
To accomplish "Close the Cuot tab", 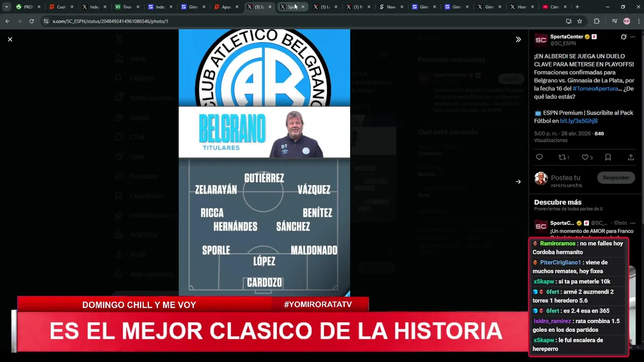I will [x=72, y=7].
